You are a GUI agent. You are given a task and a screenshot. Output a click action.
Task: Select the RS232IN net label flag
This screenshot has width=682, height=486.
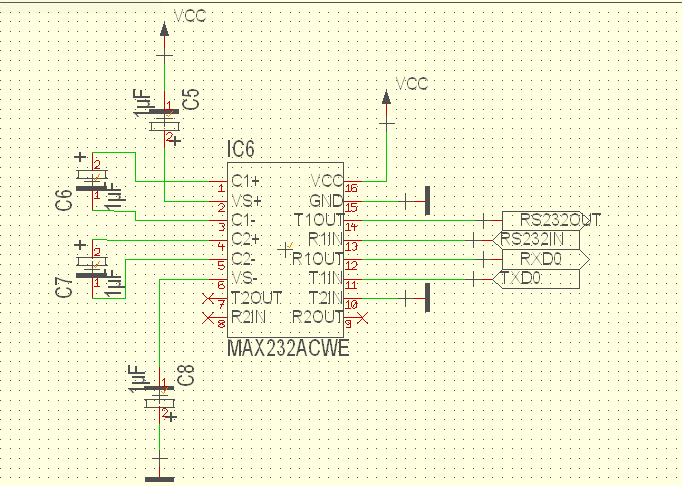pyautogui.click(x=536, y=239)
